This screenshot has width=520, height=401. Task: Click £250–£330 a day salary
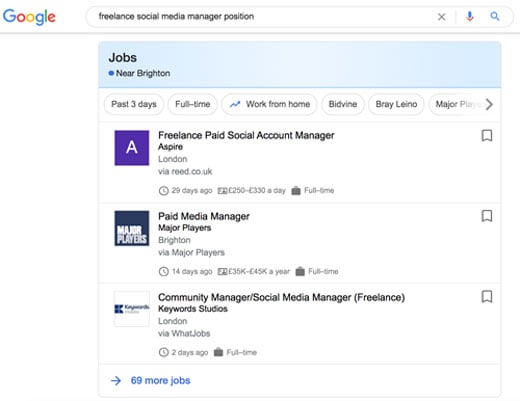point(257,190)
